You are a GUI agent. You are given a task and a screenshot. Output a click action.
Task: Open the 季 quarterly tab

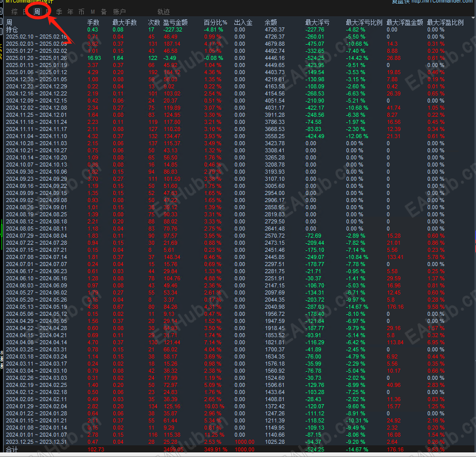coord(59,12)
